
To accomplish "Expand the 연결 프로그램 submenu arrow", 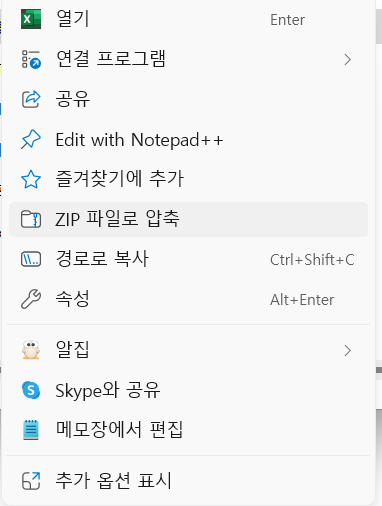I will (x=348, y=60).
